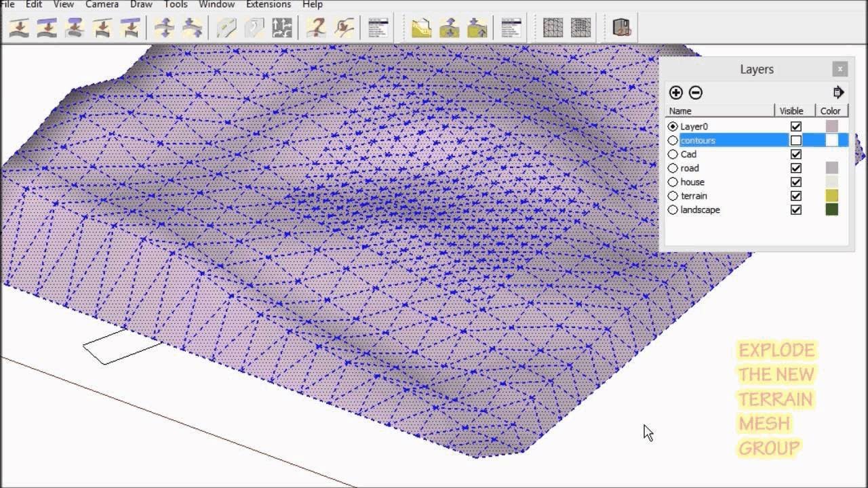This screenshot has height=488, width=868.
Task: Hide the Cad layer
Action: click(x=796, y=155)
